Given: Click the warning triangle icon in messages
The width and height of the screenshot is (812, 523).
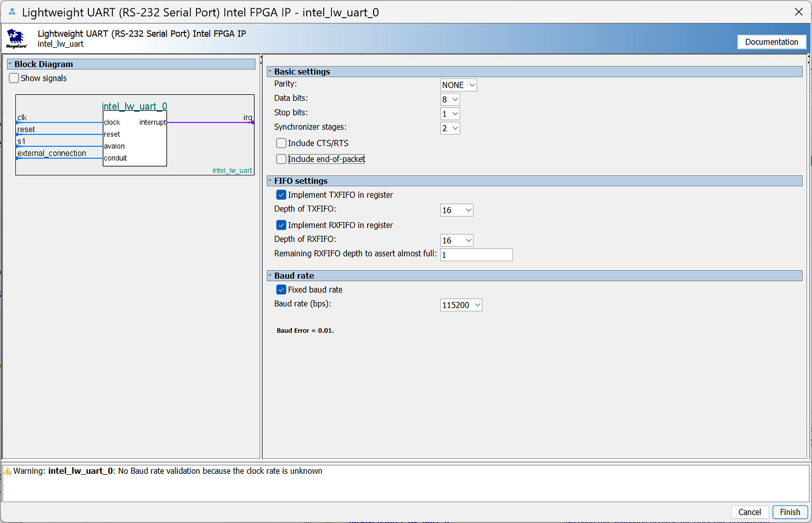Looking at the screenshot, I should (x=8, y=471).
